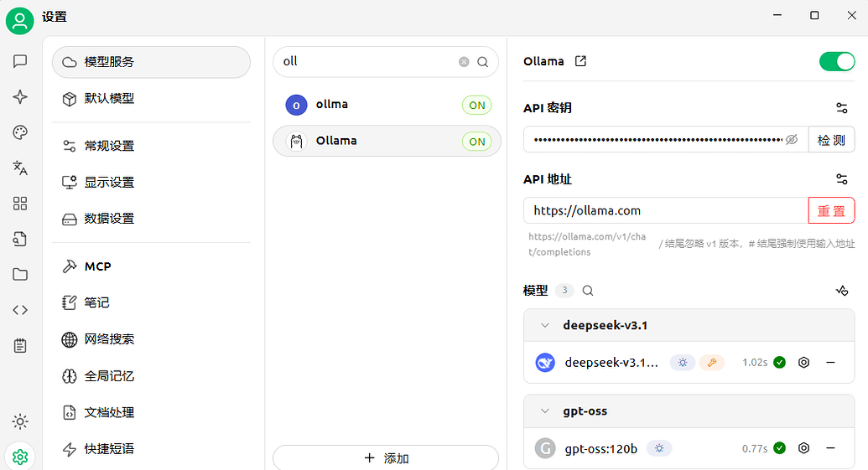
Task: Click the reasoning tag on gpt-oss:120b
Action: click(x=658, y=448)
